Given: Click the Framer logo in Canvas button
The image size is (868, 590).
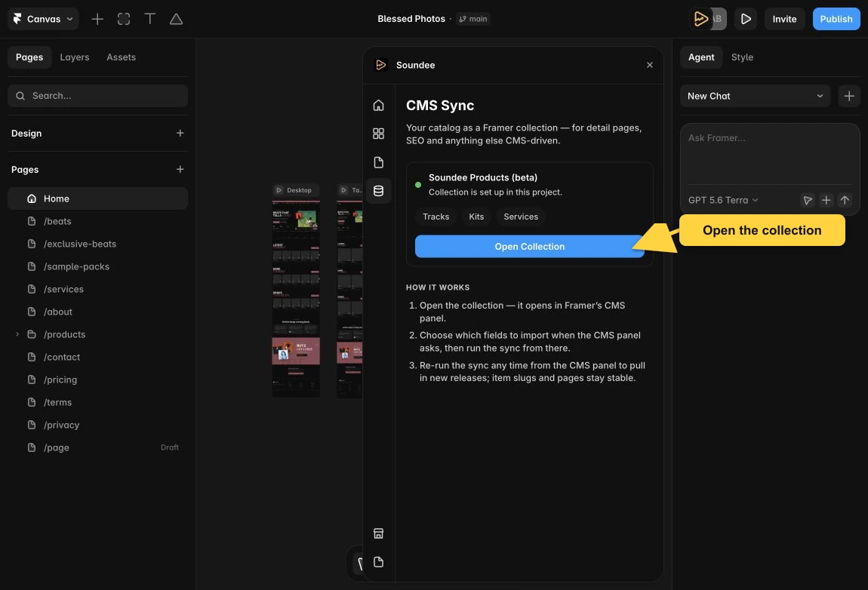Looking at the screenshot, I should pyautogui.click(x=17, y=19).
